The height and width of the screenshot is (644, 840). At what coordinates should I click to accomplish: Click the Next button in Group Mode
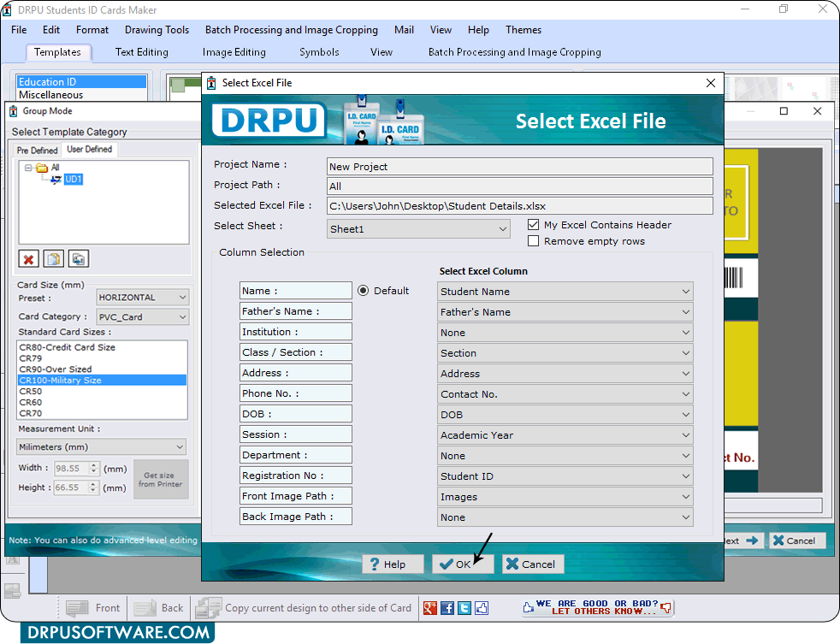click(x=742, y=541)
